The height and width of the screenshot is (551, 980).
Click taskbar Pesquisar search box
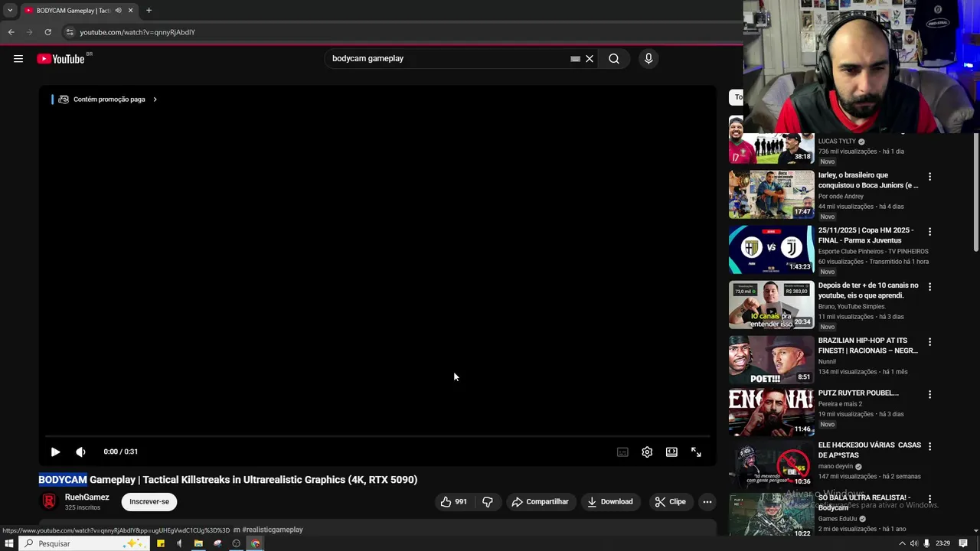(x=84, y=543)
